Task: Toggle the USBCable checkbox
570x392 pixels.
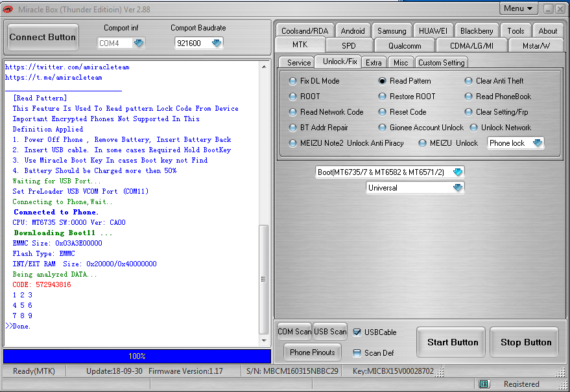Action: [x=357, y=332]
